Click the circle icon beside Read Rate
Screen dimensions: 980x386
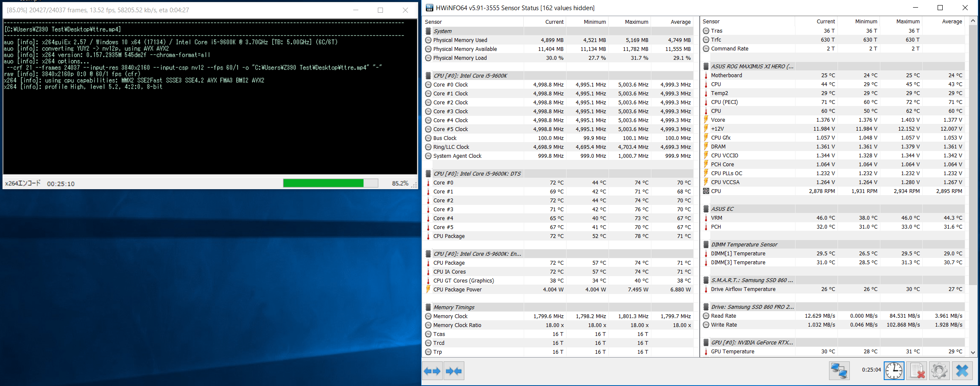coord(706,316)
